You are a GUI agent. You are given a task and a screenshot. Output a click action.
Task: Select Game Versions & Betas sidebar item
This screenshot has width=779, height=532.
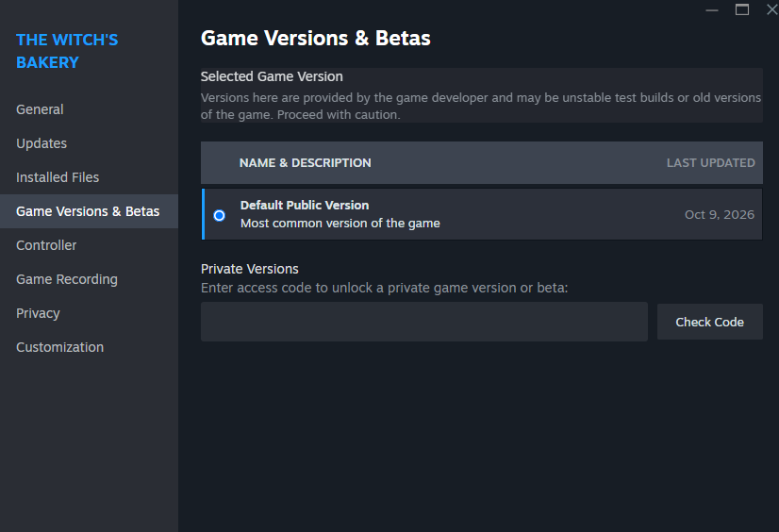(x=88, y=211)
